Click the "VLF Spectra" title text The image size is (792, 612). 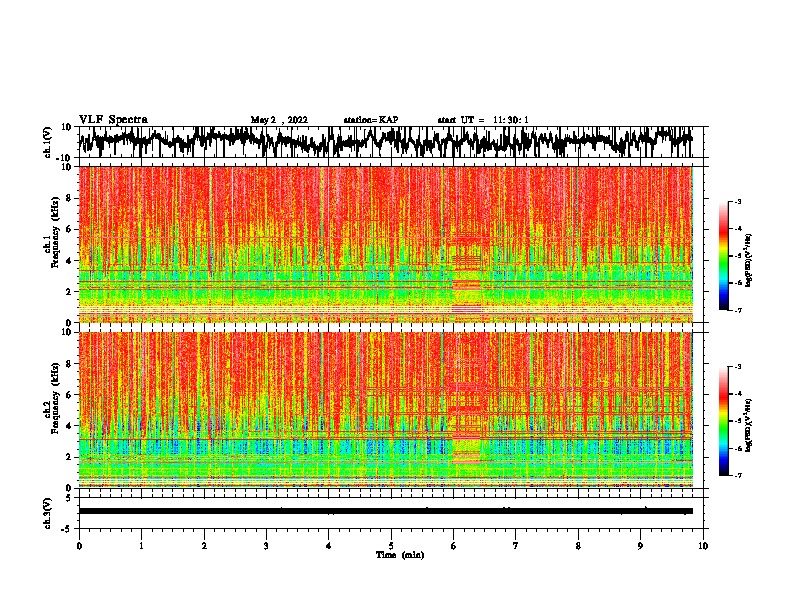point(113,120)
